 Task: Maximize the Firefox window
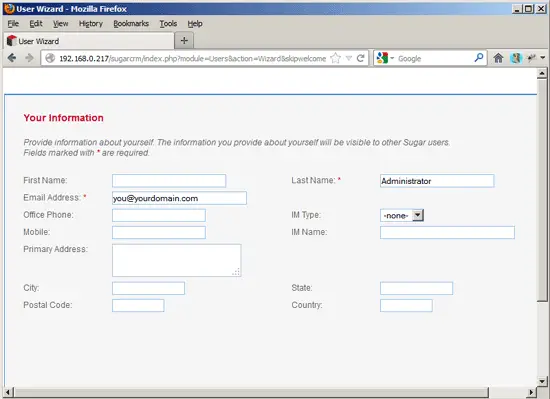[529, 9]
